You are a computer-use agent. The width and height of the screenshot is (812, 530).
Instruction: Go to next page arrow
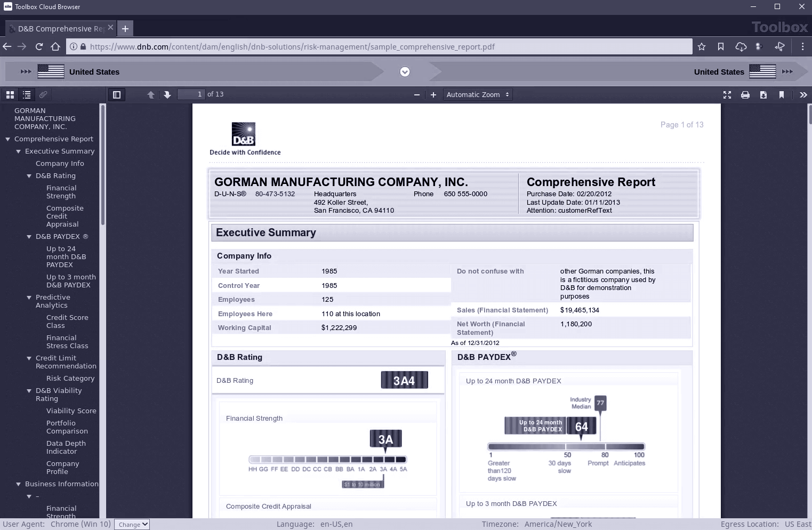coord(167,95)
